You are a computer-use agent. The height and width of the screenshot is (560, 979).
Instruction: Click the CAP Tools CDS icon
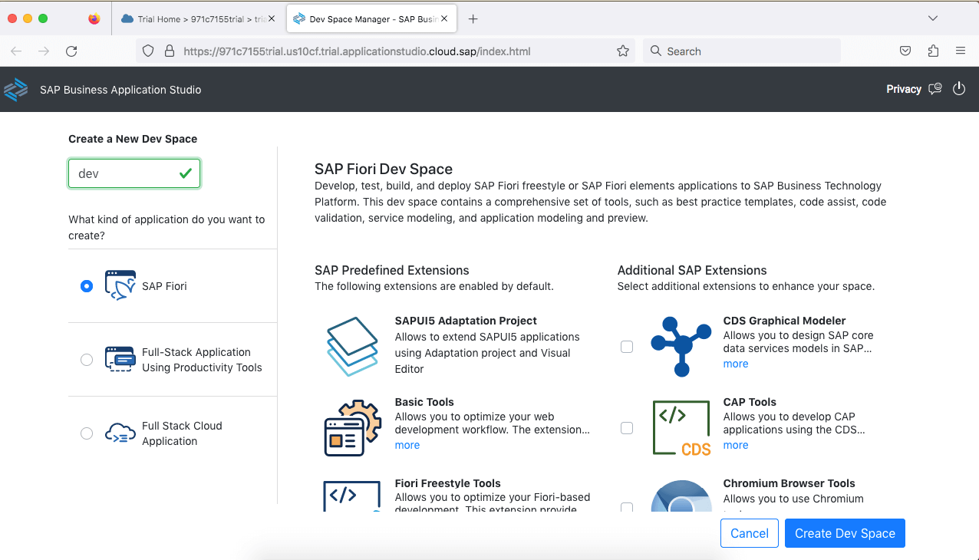681,427
